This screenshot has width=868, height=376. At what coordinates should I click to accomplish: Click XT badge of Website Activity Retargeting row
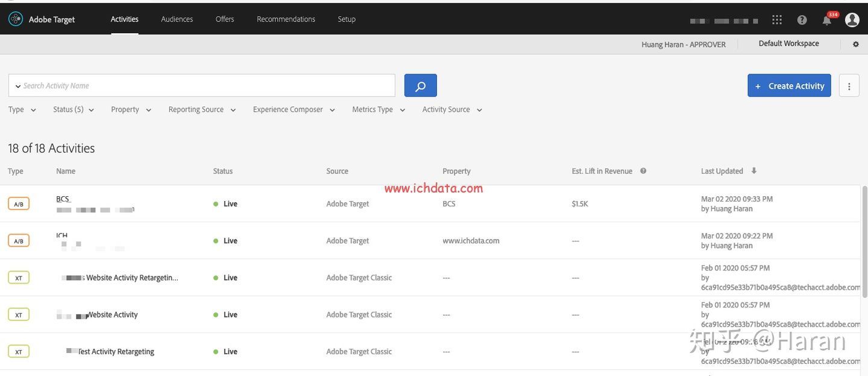point(19,278)
